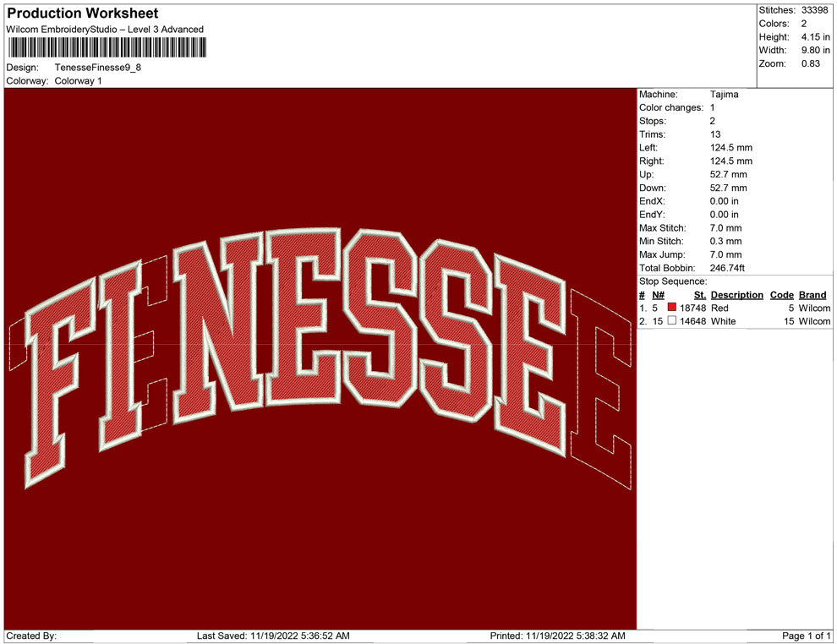Click the Width value 9.80 in
The height and width of the screenshot is (644, 837).
point(815,50)
